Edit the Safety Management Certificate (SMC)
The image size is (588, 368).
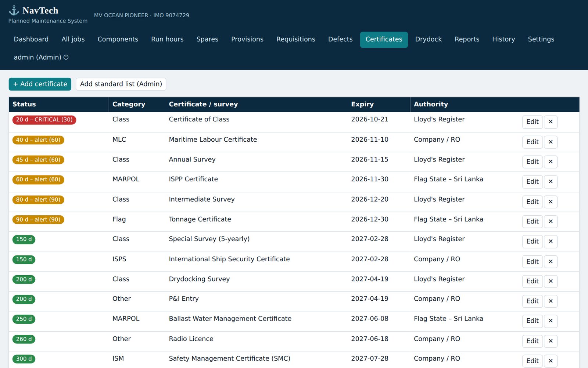[x=533, y=361]
